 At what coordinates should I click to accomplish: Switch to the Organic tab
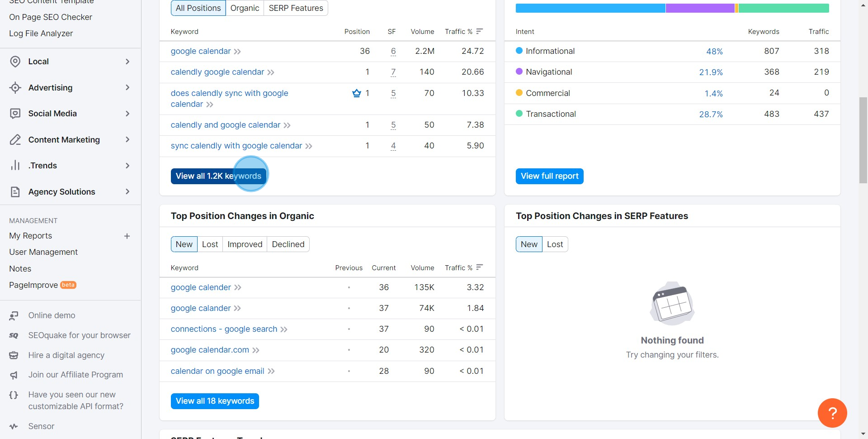(x=245, y=8)
